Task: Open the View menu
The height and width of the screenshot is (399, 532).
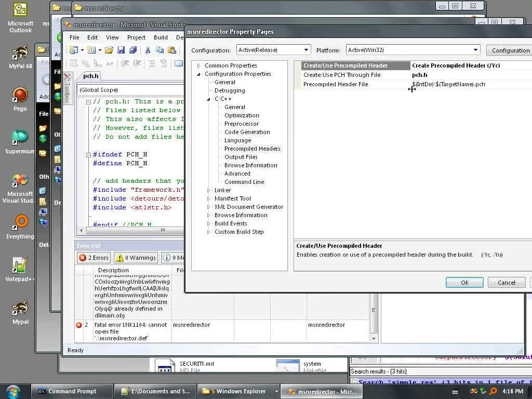Action: click(x=112, y=37)
